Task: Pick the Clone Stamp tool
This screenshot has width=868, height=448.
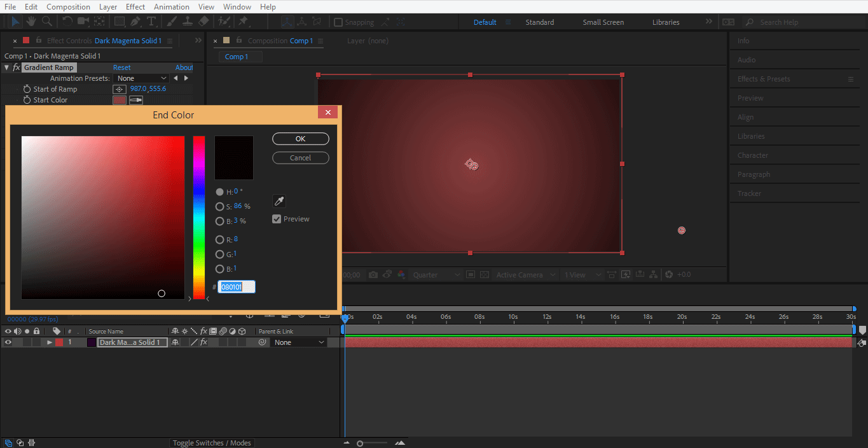Action: coord(188,22)
